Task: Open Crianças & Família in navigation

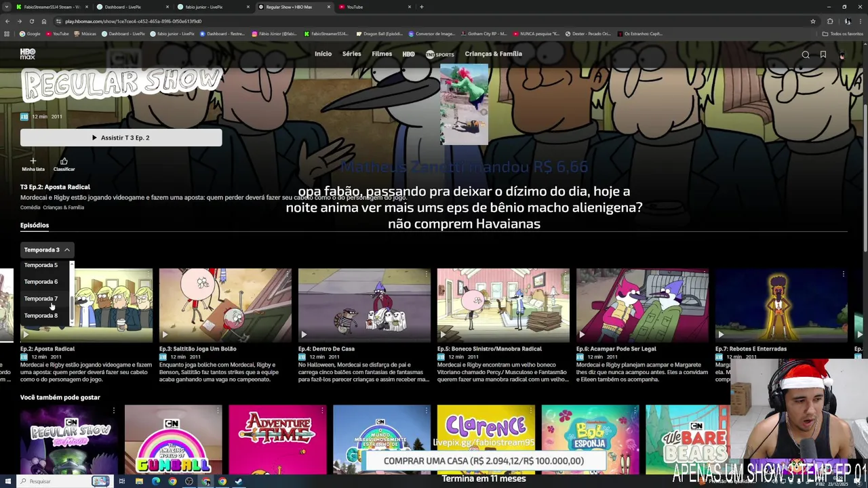Action: pyautogui.click(x=494, y=54)
